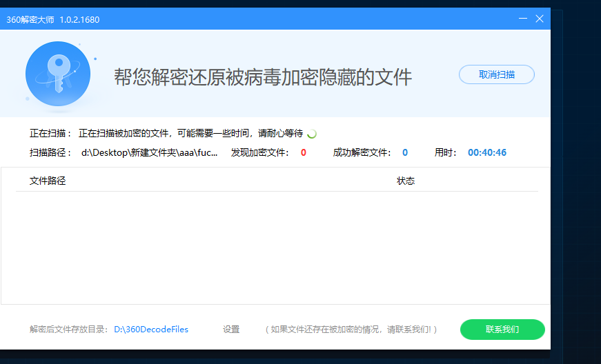601x364 pixels.
Task: Click the 扫描路径 label
Action: click(x=50, y=152)
